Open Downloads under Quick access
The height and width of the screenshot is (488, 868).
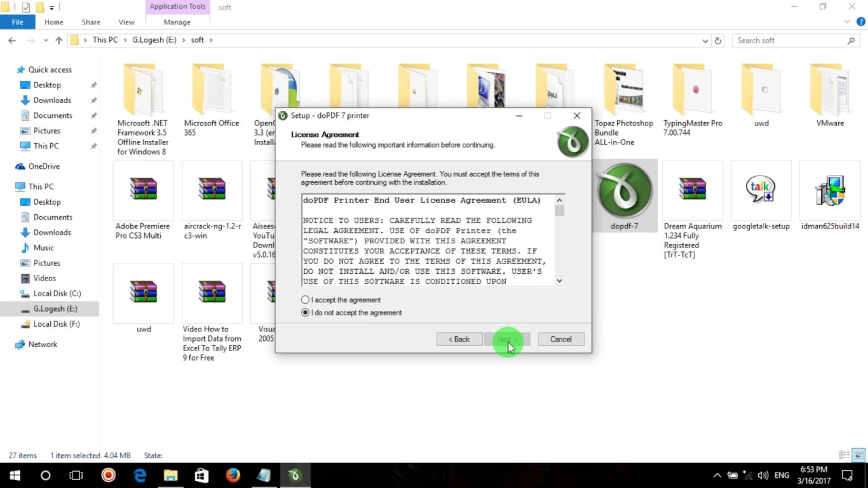52,100
